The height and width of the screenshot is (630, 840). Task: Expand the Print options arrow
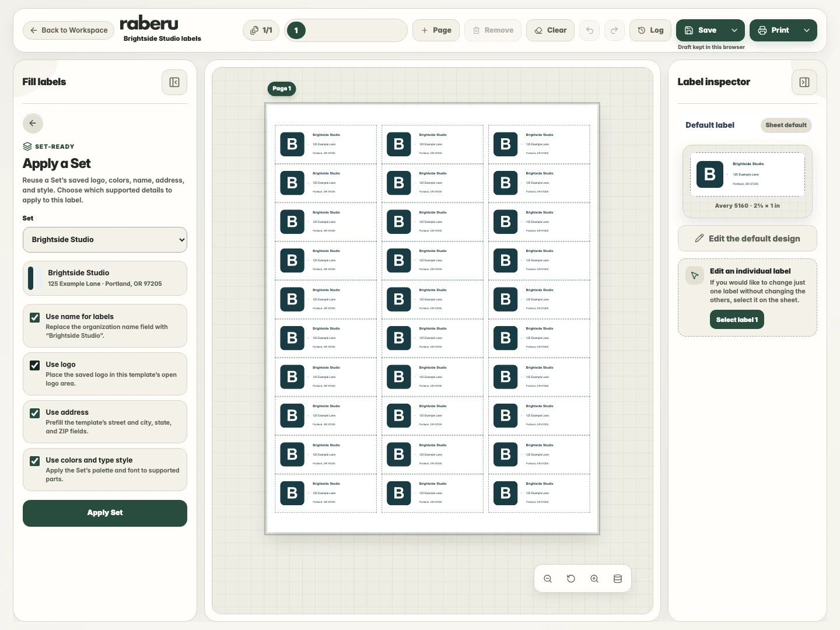tap(807, 30)
